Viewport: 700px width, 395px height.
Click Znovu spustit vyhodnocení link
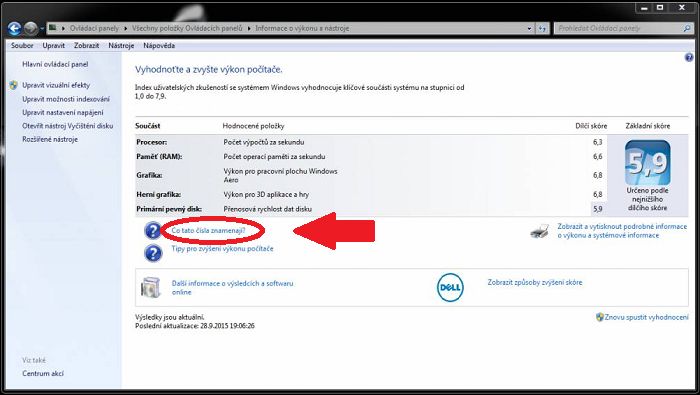[x=646, y=317]
